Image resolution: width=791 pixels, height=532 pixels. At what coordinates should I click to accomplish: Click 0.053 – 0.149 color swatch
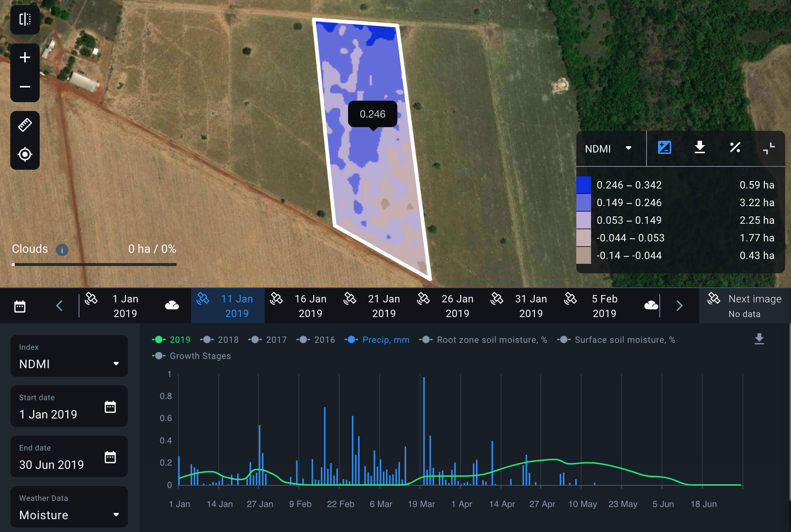[x=584, y=220]
